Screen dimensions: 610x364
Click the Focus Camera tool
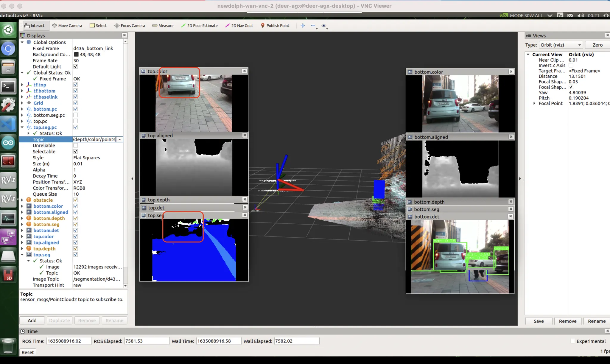(x=130, y=26)
